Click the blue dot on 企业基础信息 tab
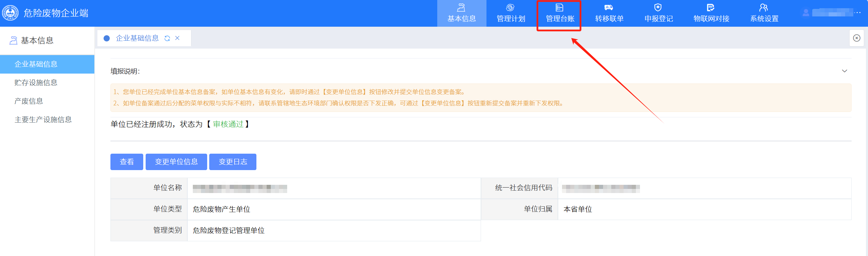 click(x=107, y=38)
